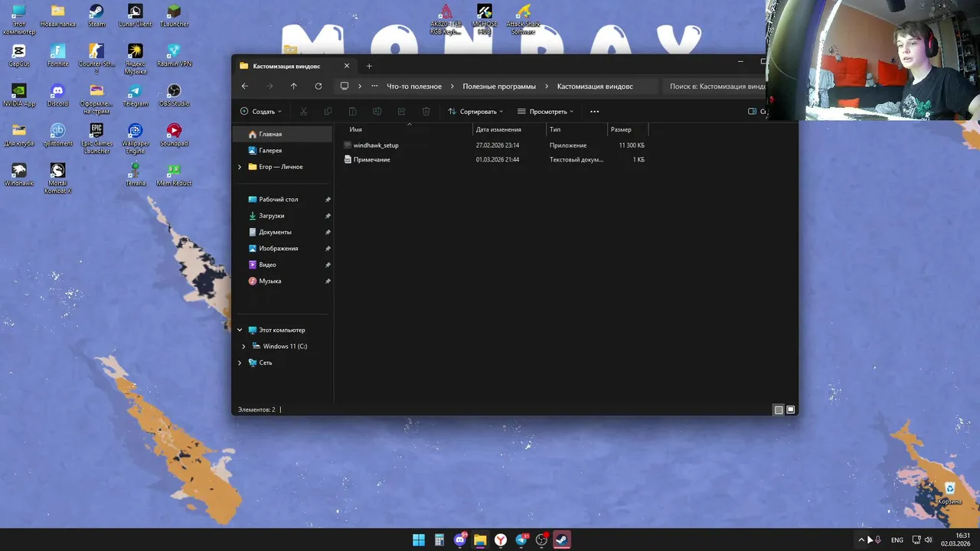This screenshot has width=980, height=551.
Task: Open Calculator from the taskbar
Action: point(439,540)
